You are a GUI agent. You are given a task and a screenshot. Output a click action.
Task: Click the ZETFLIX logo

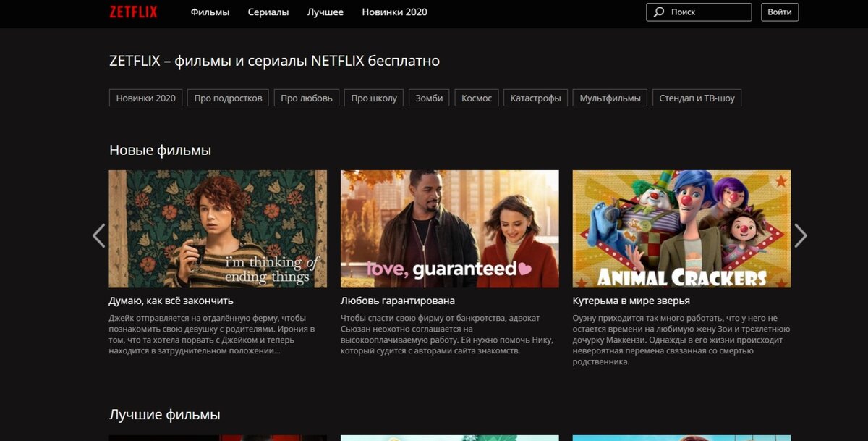pyautogui.click(x=133, y=12)
